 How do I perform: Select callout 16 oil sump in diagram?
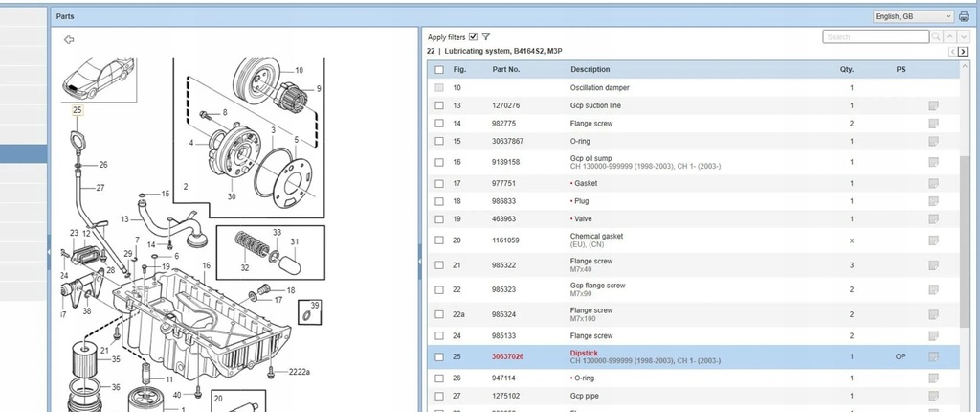(x=207, y=266)
